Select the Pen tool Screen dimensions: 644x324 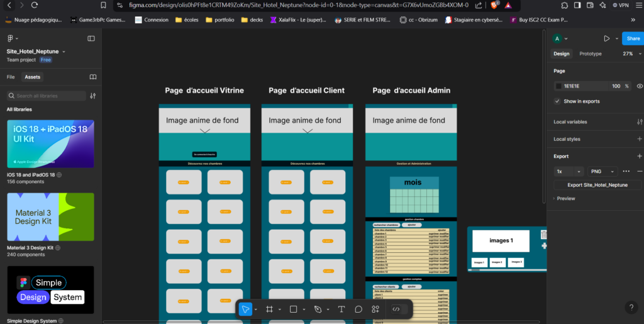click(x=318, y=310)
